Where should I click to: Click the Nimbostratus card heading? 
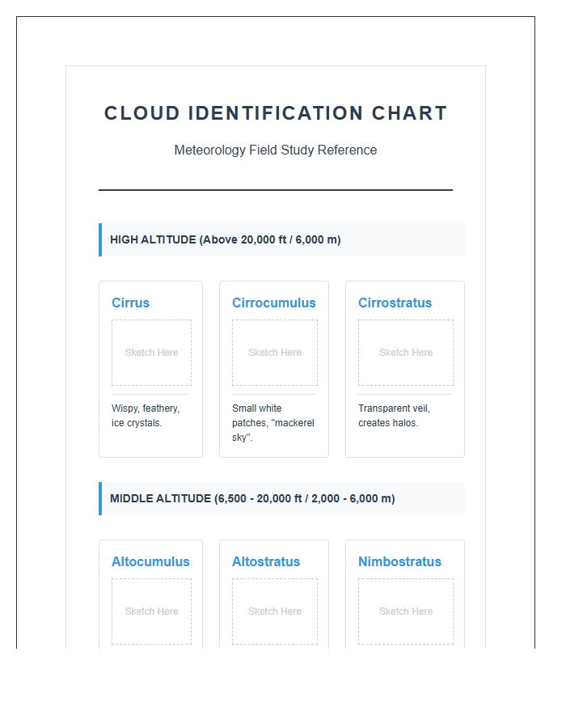399,562
